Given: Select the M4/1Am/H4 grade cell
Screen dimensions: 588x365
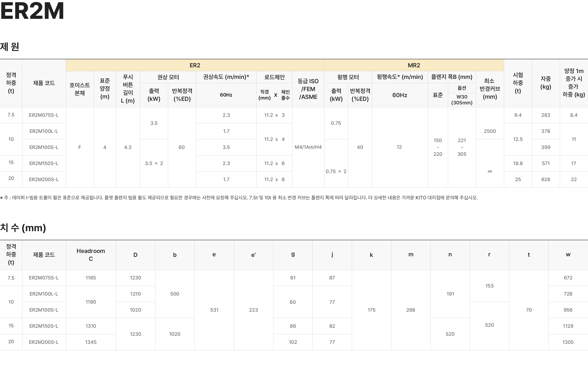Looking at the screenshot, I should point(308,147).
